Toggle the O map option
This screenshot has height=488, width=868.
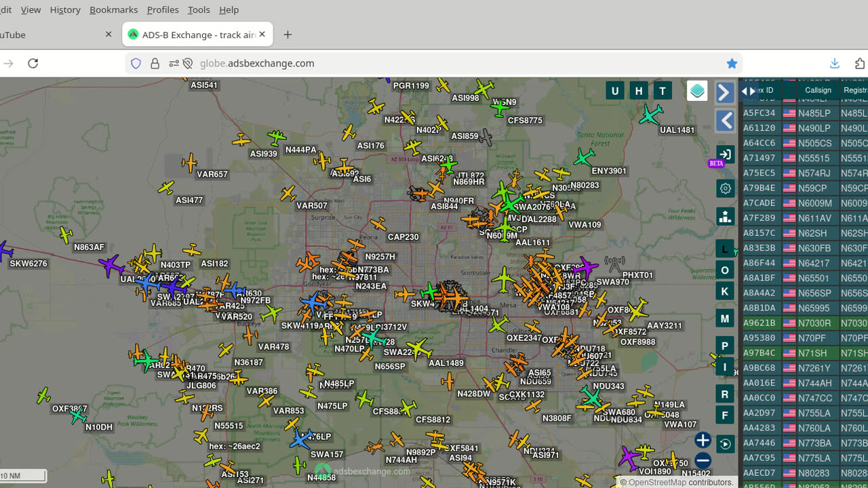724,270
